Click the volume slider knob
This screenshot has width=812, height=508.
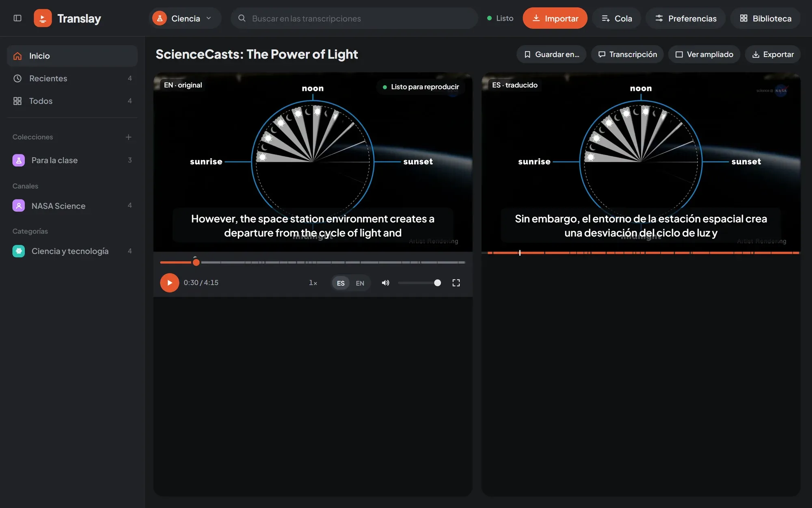(x=437, y=283)
